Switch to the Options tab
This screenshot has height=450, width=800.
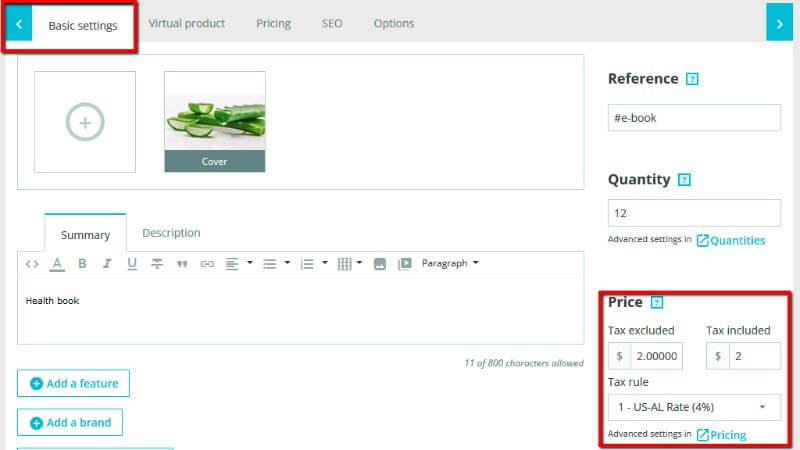[x=394, y=23]
